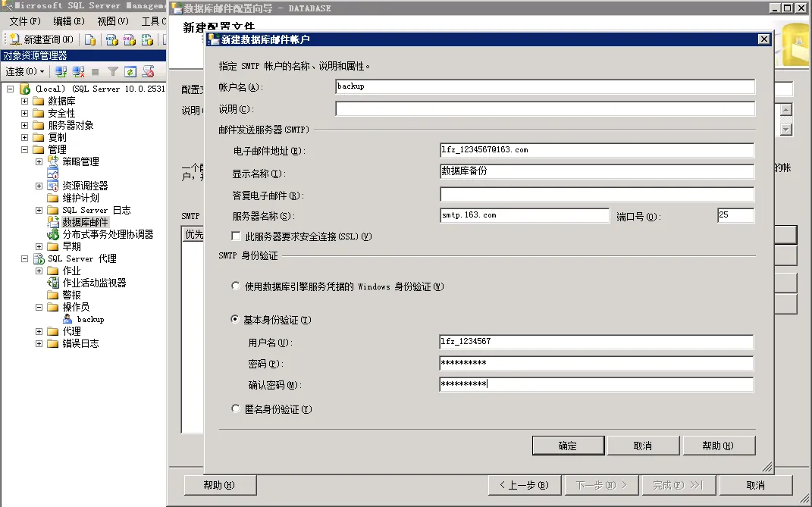
Task: Click the 资源调控器 resource governor icon
Action: [x=53, y=186]
